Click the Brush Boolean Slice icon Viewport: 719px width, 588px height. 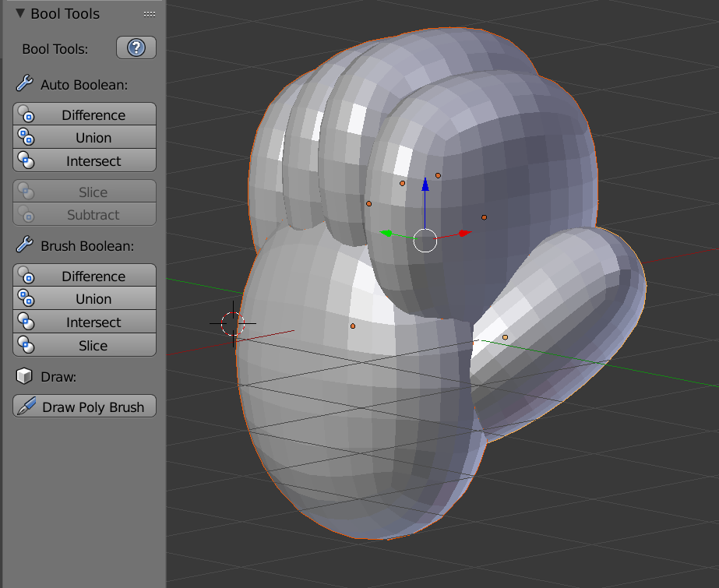point(25,345)
